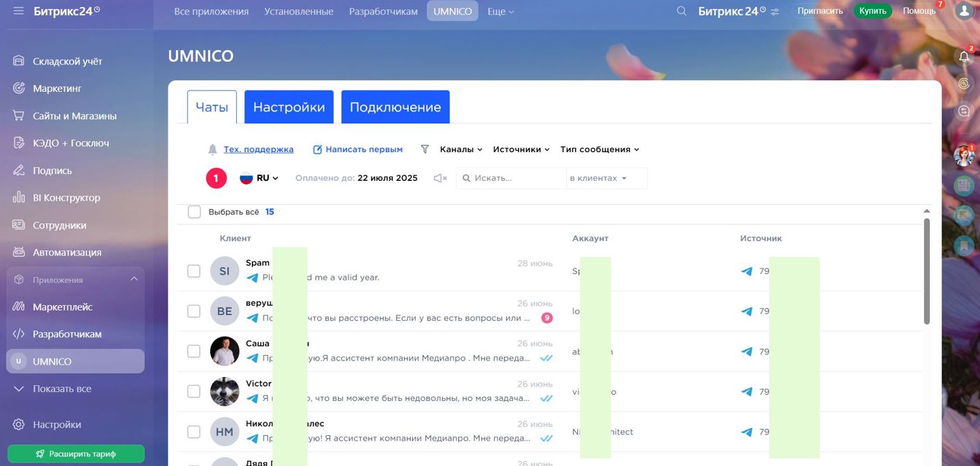Select UMNICO app in sidebar
Image resolution: width=980 pixels, height=466 pixels.
point(75,361)
